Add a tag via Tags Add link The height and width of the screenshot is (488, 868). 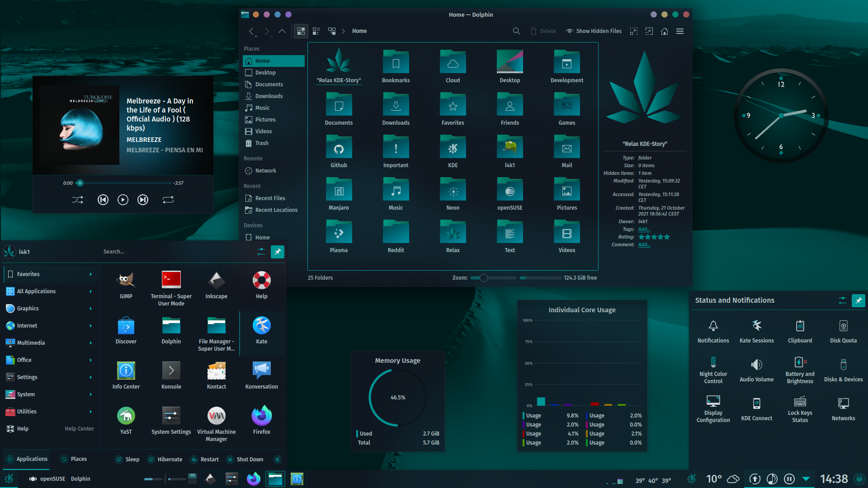(x=644, y=230)
